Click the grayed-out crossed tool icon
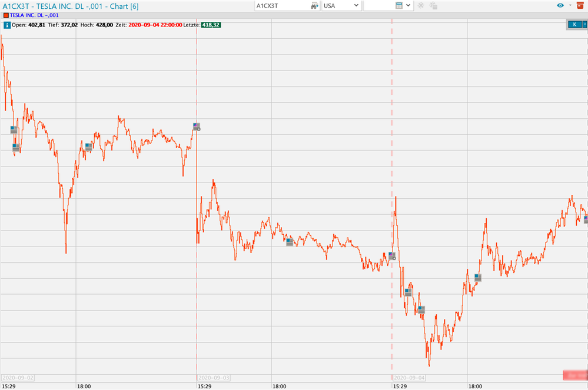This screenshot has width=588, height=390. [420, 5]
